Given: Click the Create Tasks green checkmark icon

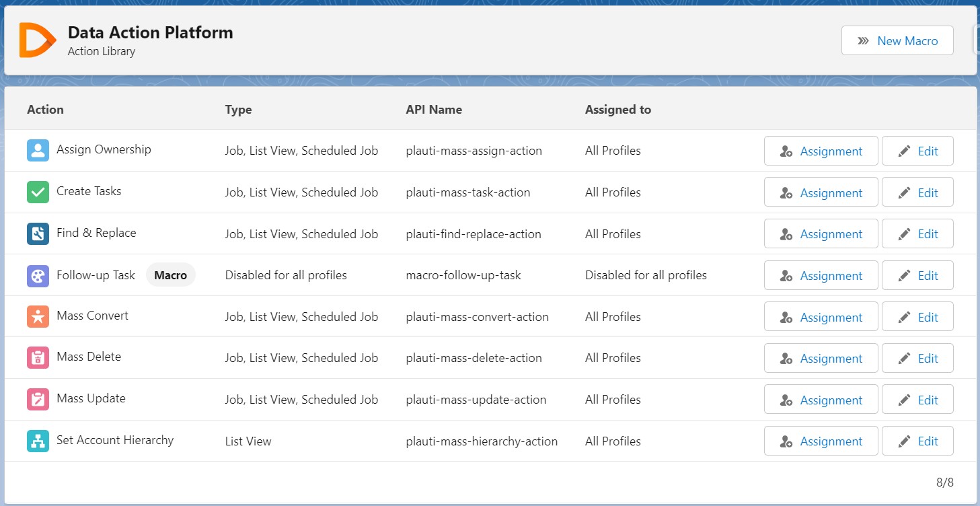Looking at the screenshot, I should (38, 192).
